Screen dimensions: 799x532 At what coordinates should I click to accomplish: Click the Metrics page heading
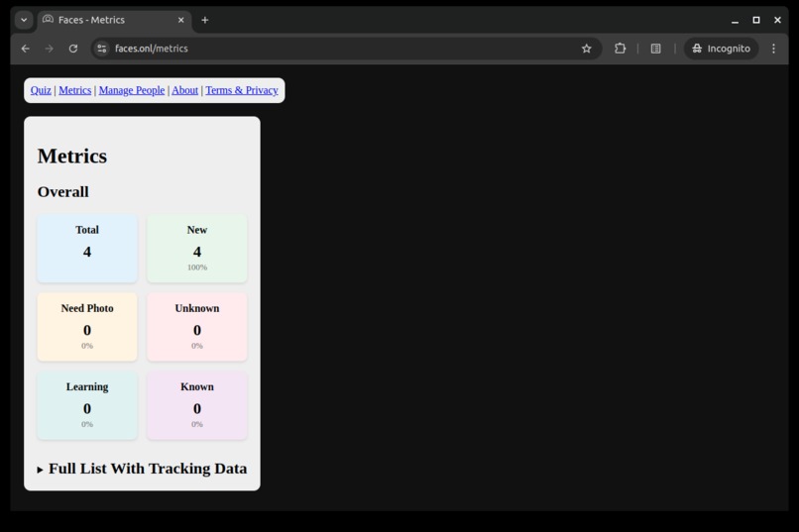point(72,156)
